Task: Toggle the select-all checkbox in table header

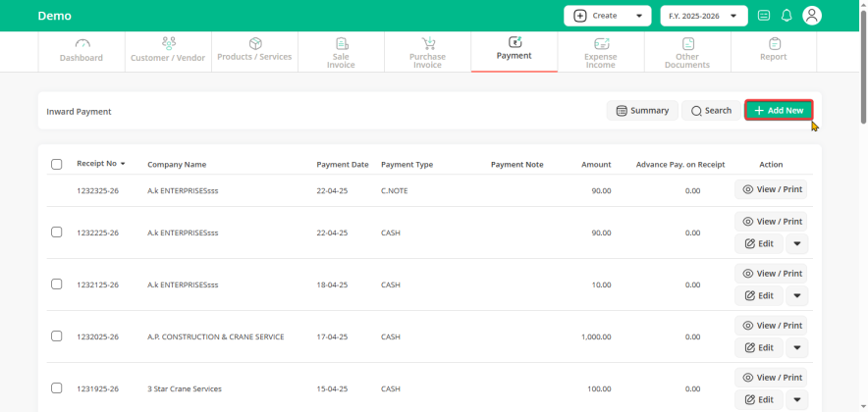Action: [x=56, y=165]
